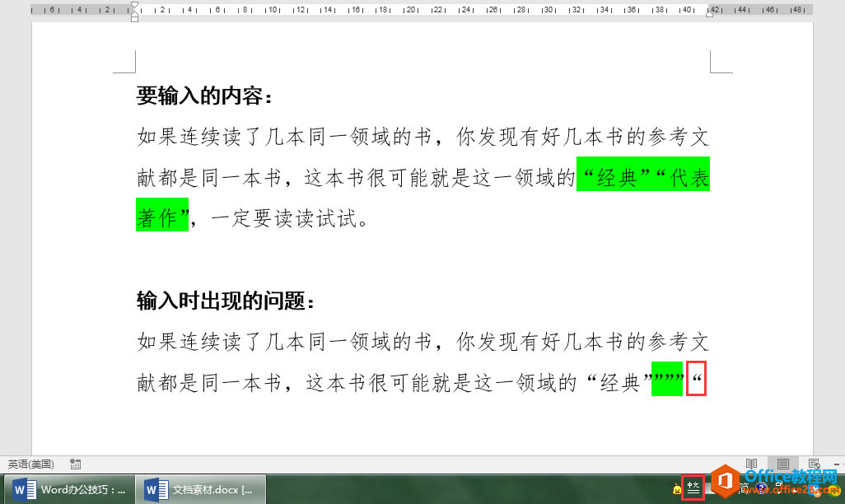Click highlighted “经典”“代表 in first paragraph
The height and width of the screenshot is (504, 845).
[x=643, y=174]
